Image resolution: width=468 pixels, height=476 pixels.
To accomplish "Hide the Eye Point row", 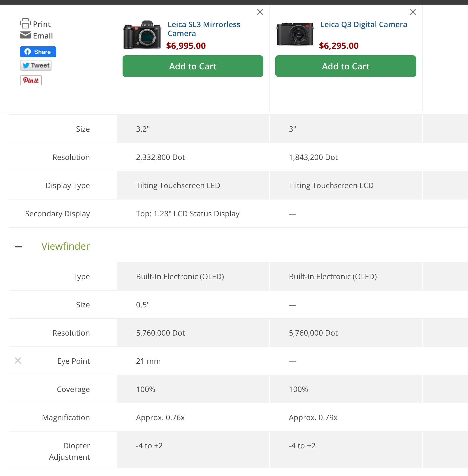I will point(18,361).
